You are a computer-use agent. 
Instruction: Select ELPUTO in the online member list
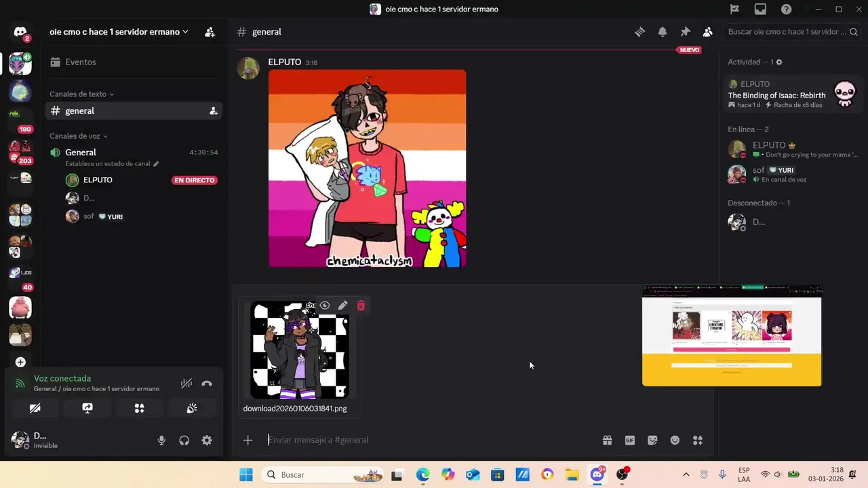793,149
